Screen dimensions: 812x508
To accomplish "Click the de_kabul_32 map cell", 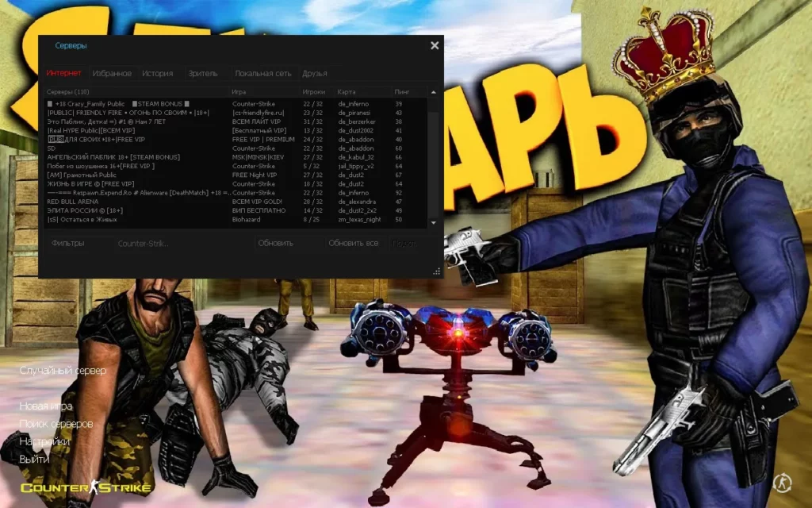I will tap(356, 157).
